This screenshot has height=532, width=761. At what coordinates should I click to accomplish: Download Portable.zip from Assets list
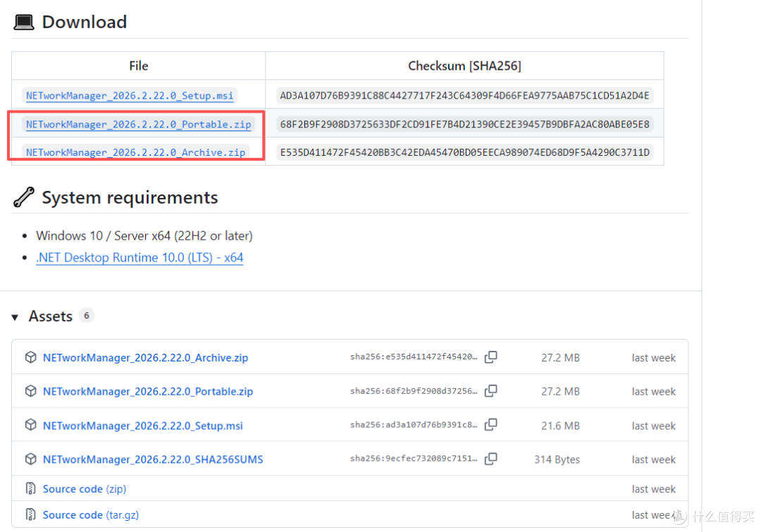(147, 391)
